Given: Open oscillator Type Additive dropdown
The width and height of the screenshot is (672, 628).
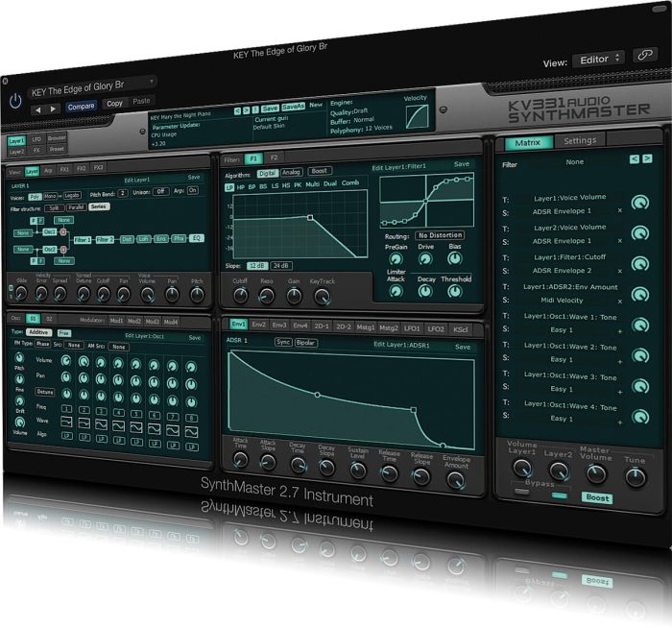Looking at the screenshot, I should tap(39, 332).
